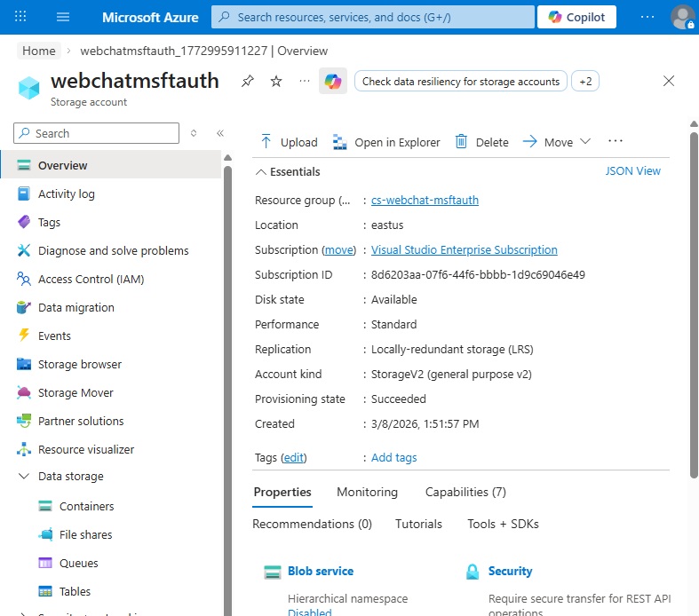Pin webchatmsftauth to dashboard
This screenshot has height=616, width=699.
click(x=248, y=81)
